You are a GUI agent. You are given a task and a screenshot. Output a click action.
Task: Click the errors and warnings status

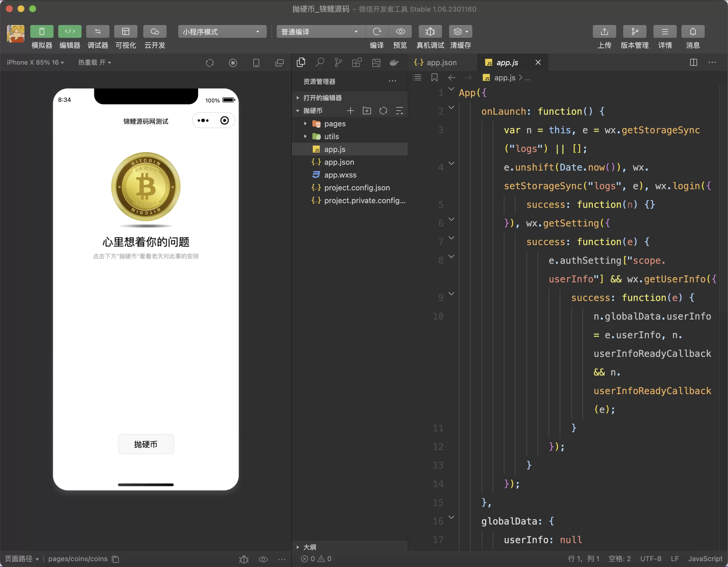coord(316,559)
